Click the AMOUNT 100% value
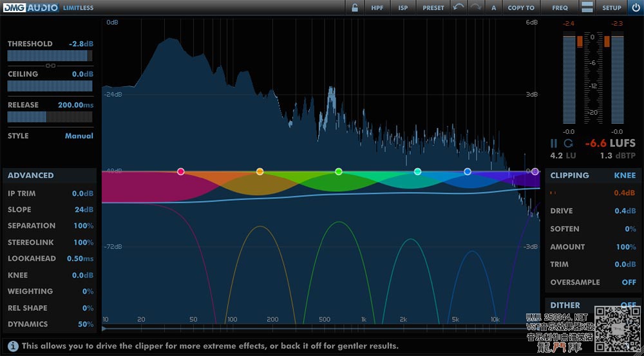Image resolution: width=644 pixels, height=356 pixels. click(626, 247)
